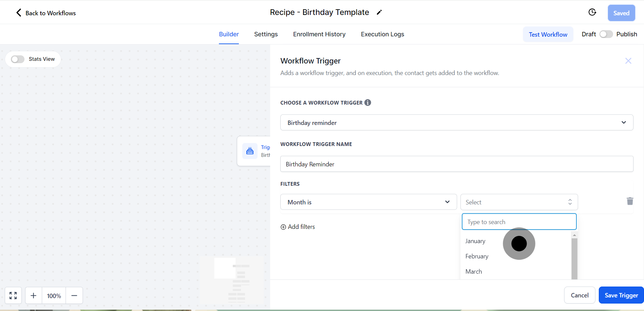Switch to the Settings tab
The height and width of the screenshot is (311, 644).
coord(266,34)
